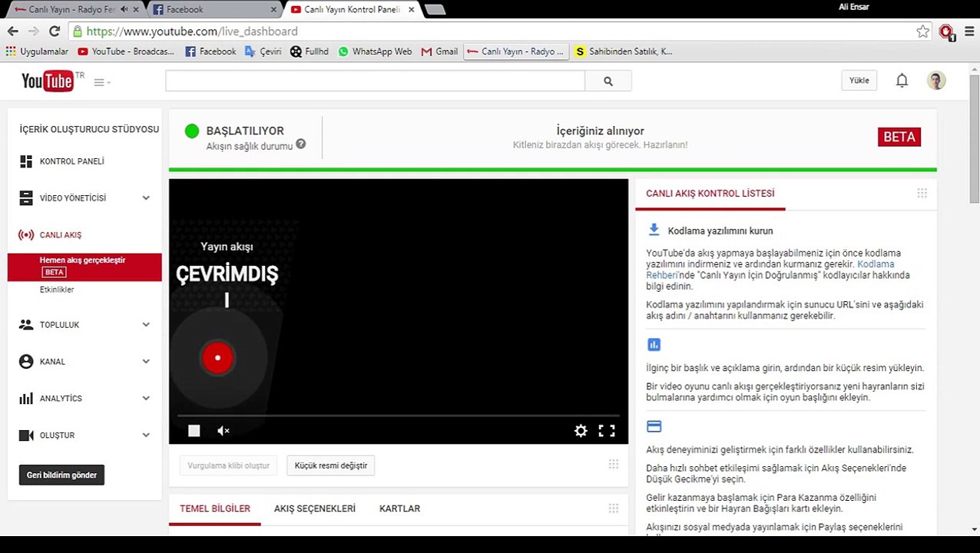980x553 pixels.
Task: Switch to Temel Bilgiler tab
Action: (x=215, y=508)
